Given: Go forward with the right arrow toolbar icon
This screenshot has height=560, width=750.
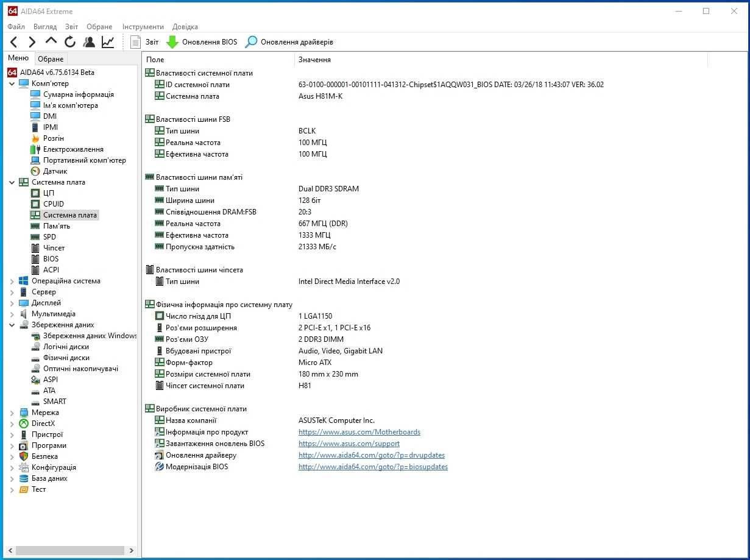Looking at the screenshot, I should coord(32,42).
